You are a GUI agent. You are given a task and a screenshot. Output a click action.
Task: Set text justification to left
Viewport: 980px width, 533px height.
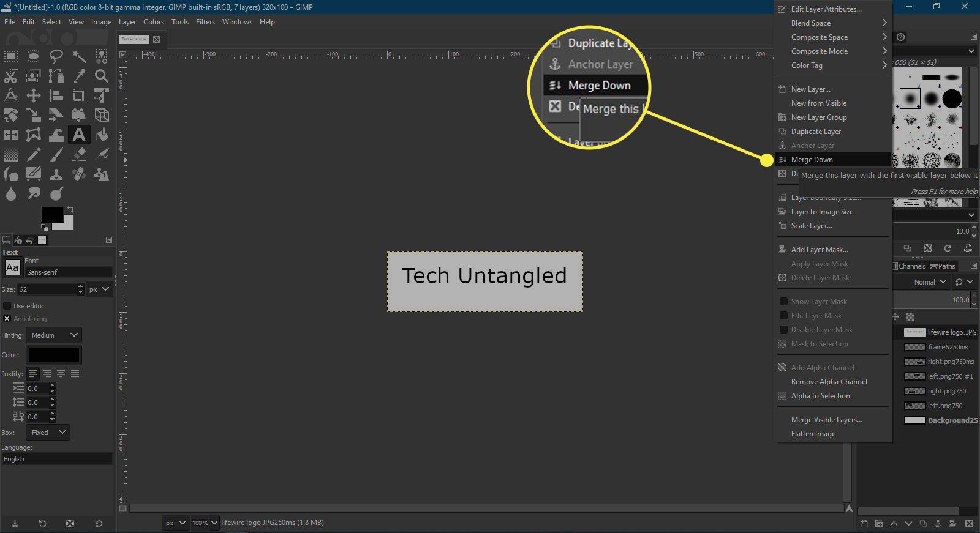pyautogui.click(x=32, y=373)
